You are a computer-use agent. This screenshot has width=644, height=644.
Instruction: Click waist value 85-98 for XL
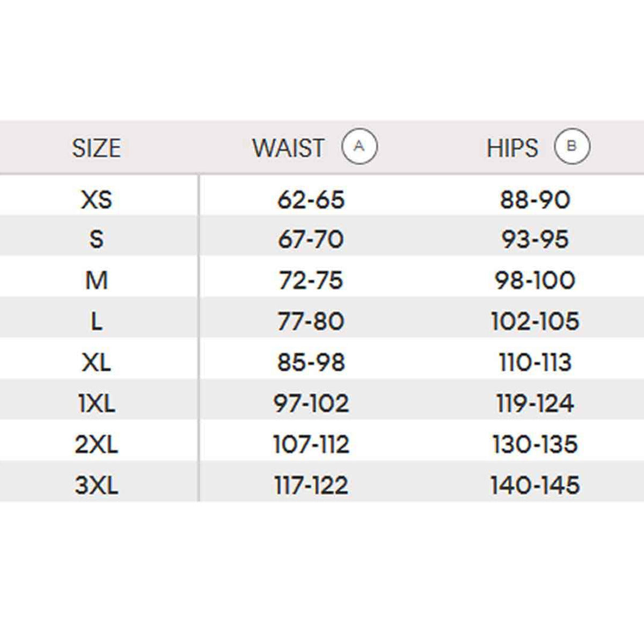coord(311,363)
